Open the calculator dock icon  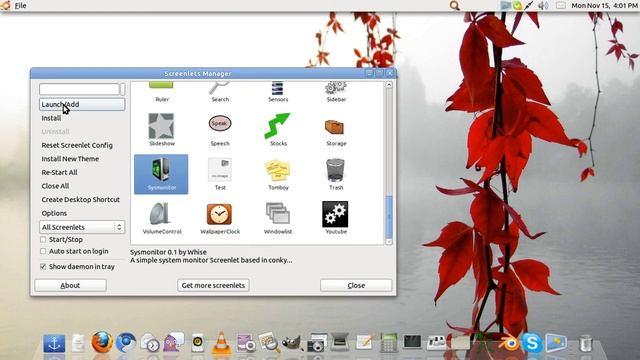(389, 342)
